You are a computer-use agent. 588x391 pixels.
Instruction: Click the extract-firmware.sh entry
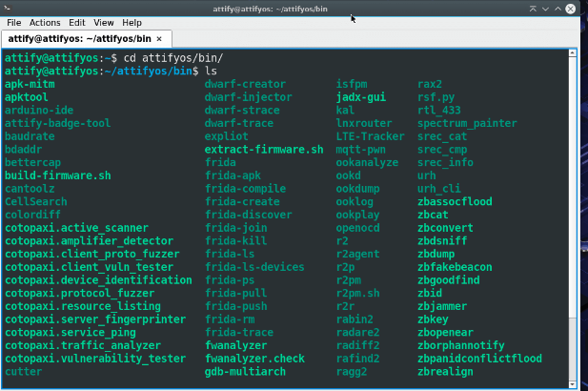click(264, 150)
